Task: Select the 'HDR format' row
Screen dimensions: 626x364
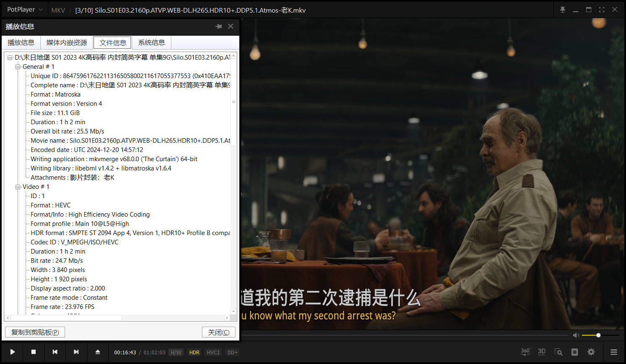Action: 130,233
